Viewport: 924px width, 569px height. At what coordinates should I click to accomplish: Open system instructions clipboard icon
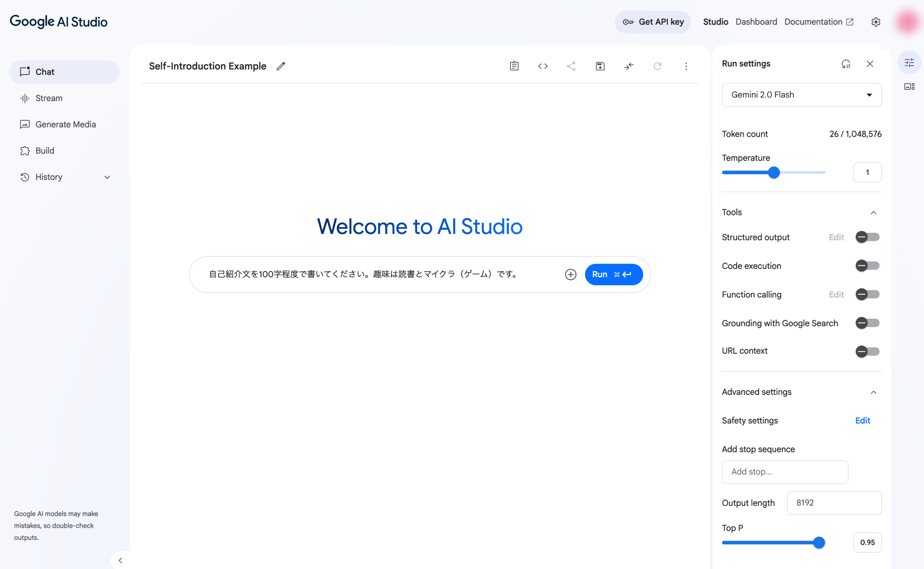(x=514, y=66)
